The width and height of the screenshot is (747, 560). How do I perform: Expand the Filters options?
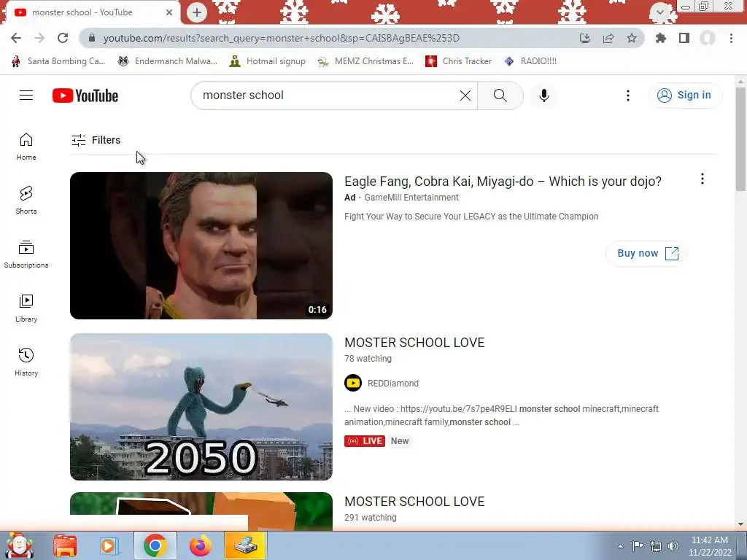pyautogui.click(x=96, y=140)
